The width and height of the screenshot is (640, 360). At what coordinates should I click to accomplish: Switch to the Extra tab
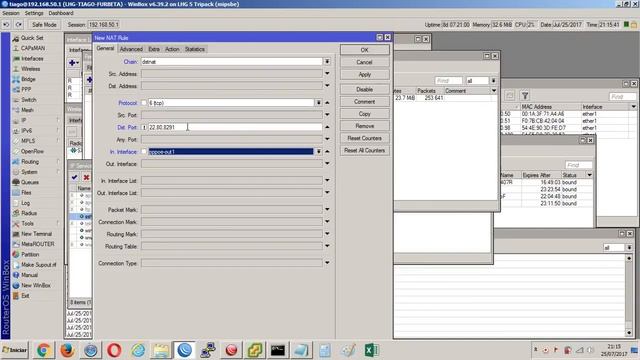click(154, 49)
